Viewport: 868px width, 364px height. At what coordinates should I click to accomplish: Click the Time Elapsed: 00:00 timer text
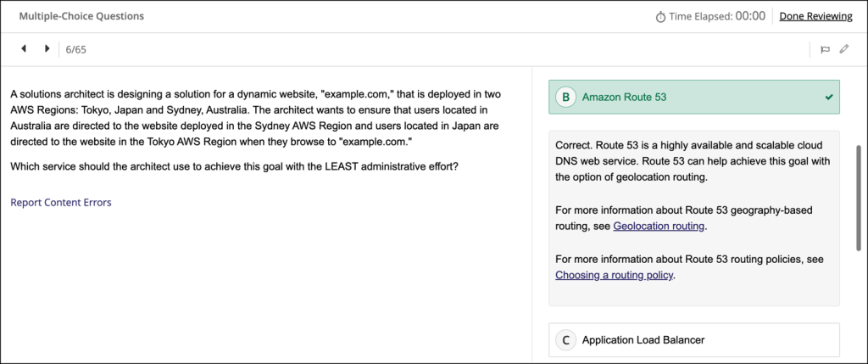(x=717, y=16)
